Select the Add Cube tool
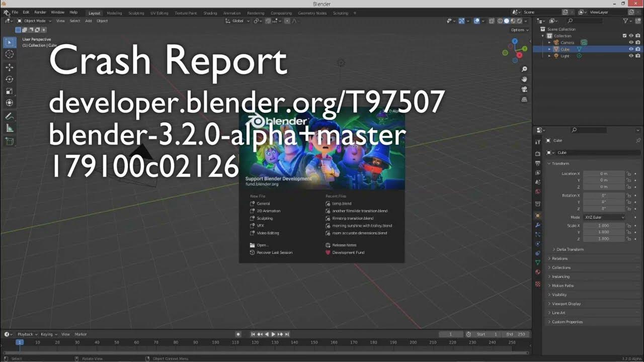 10,141
